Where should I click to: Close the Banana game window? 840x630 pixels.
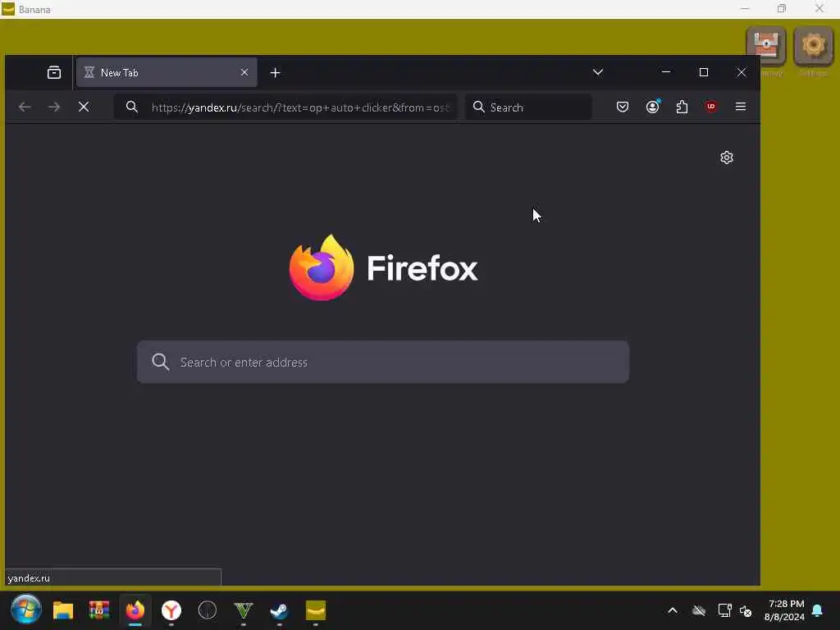pos(819,8)
